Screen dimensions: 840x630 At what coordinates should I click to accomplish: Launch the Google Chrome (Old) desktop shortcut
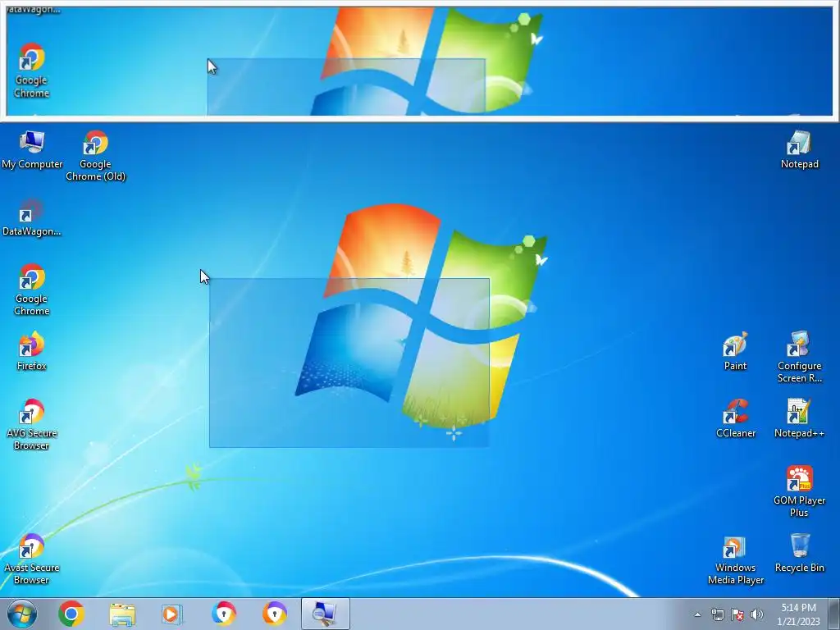(x=95, y=156)
